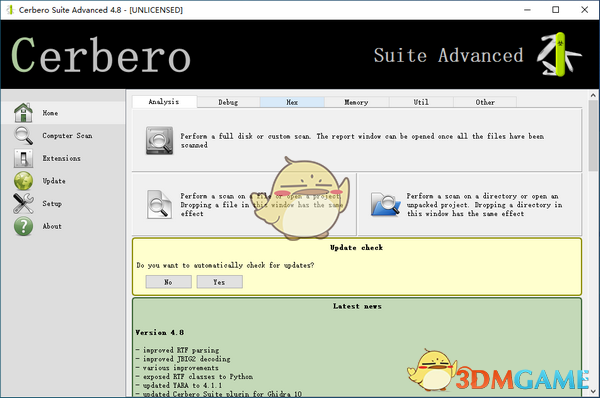The width and height of the screenshot is (600, 398).
Task: Choose the Update sidebar label
Action: [54, 181]
